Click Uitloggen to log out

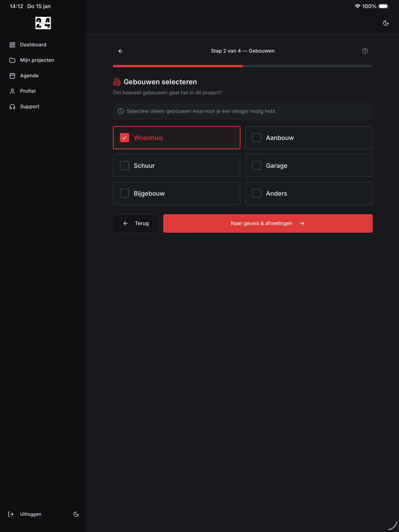point(31,514)
